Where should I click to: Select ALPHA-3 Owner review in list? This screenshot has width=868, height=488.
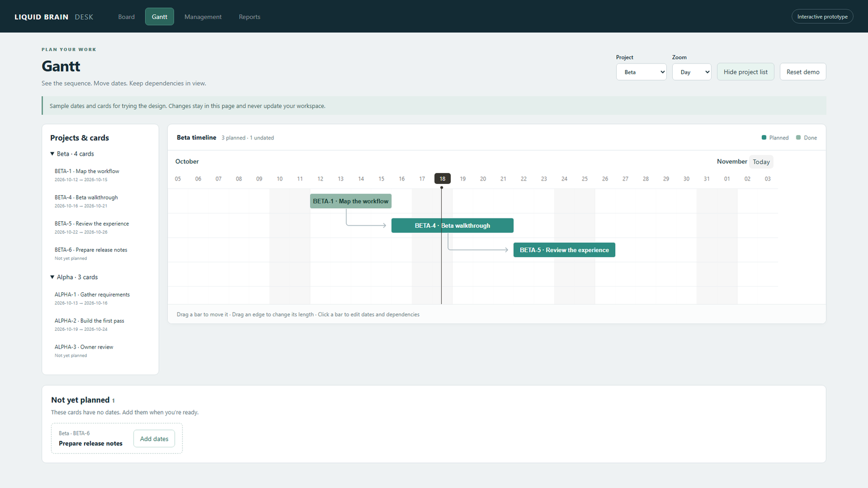100,351
